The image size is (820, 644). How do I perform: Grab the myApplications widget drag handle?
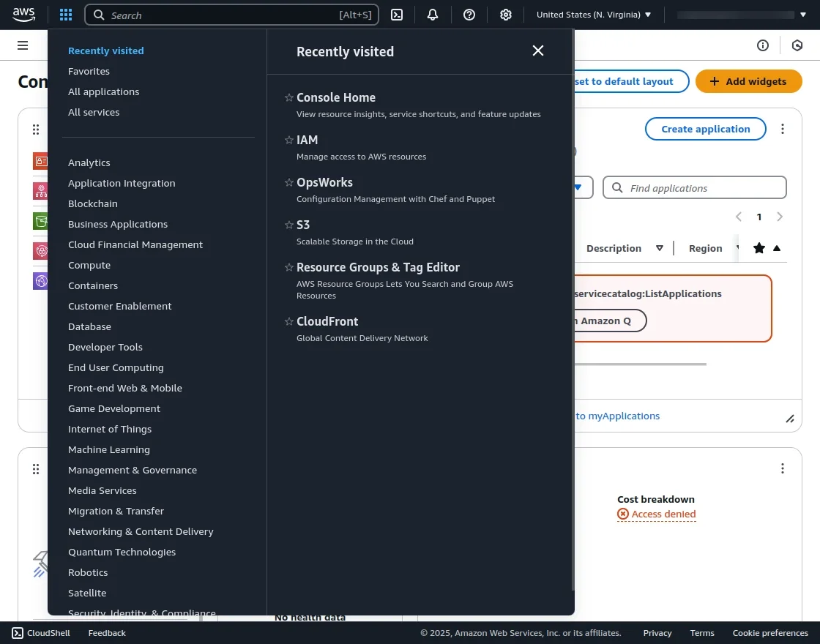36,129
